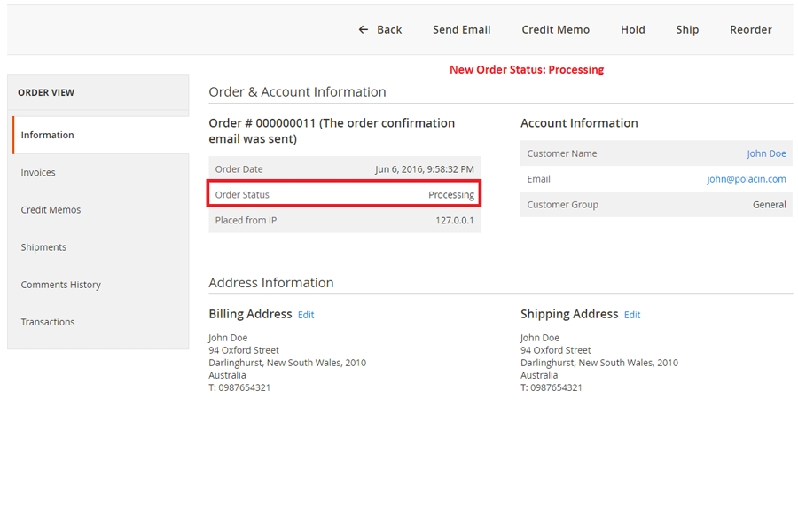Put the order on Hold
The width and height of the screenshot is (798, 532).
click(632, 30)
